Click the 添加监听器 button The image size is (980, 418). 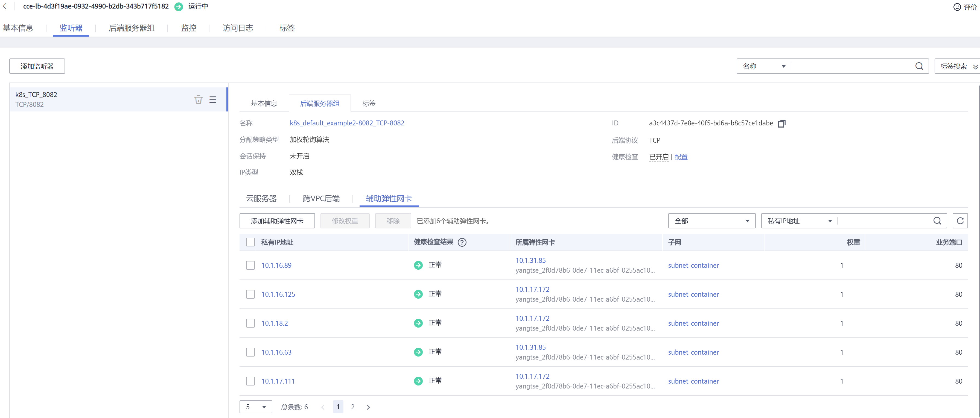[x=37, y=66]
